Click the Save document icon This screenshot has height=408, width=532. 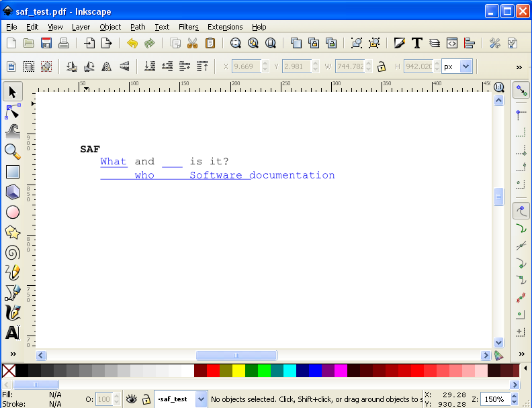[x=46, y=44]
